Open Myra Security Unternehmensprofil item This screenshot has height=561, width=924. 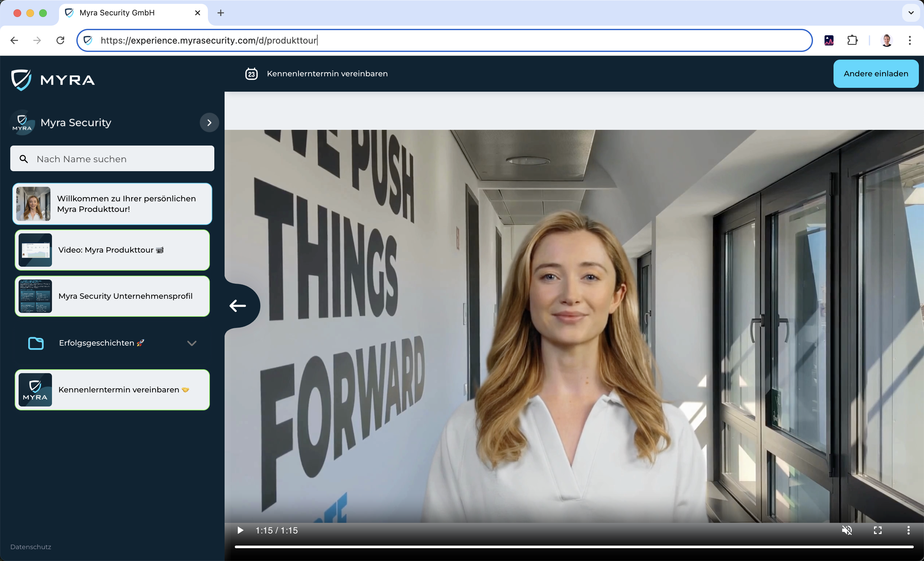click(112, 296)
